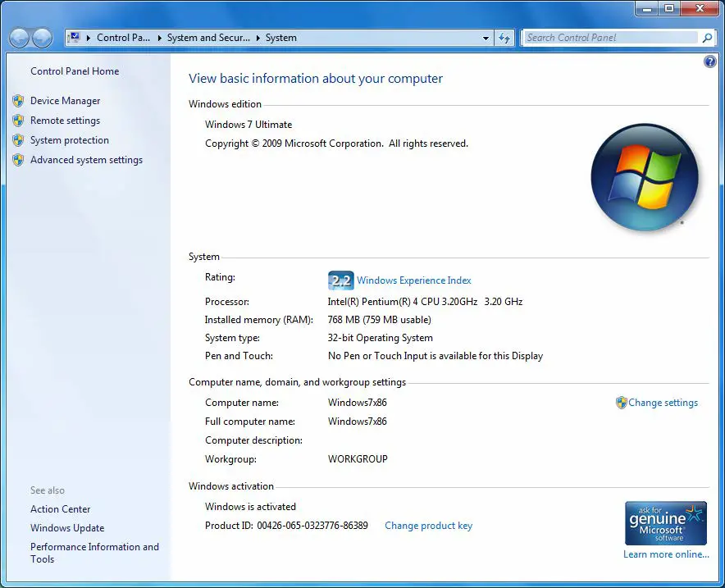Open Learn more online link
Viewport: 725px width, 588px height.
[x=666, y=554]
